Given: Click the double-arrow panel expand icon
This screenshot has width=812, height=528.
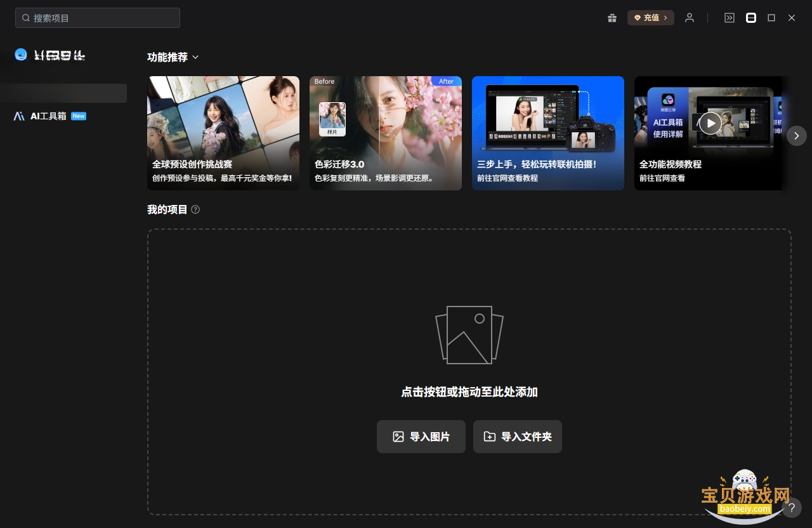Looking at the screenshot, I should (730, 18).
